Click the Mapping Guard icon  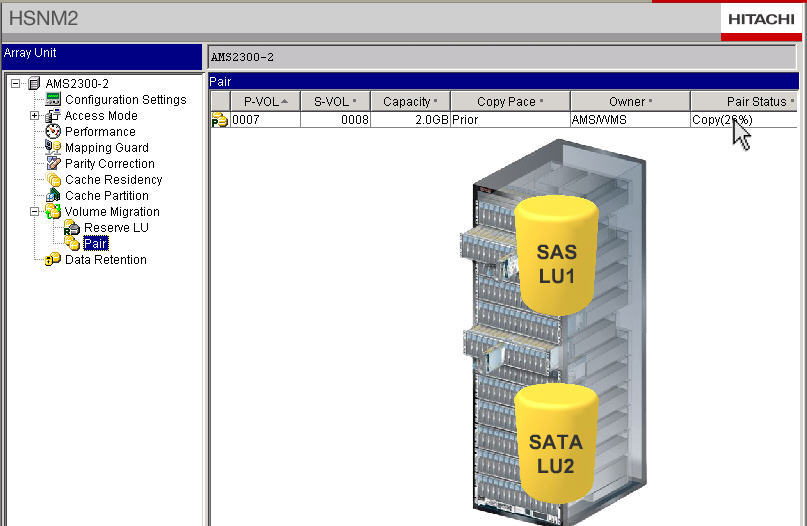point(52,147)
